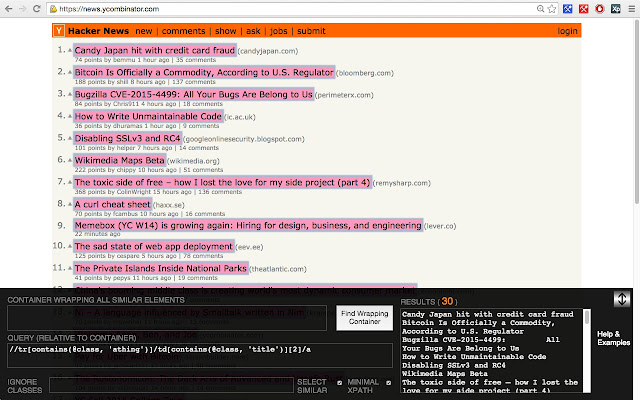
Task: Click the site security icon in the address bar
Action: pos(53,9)
